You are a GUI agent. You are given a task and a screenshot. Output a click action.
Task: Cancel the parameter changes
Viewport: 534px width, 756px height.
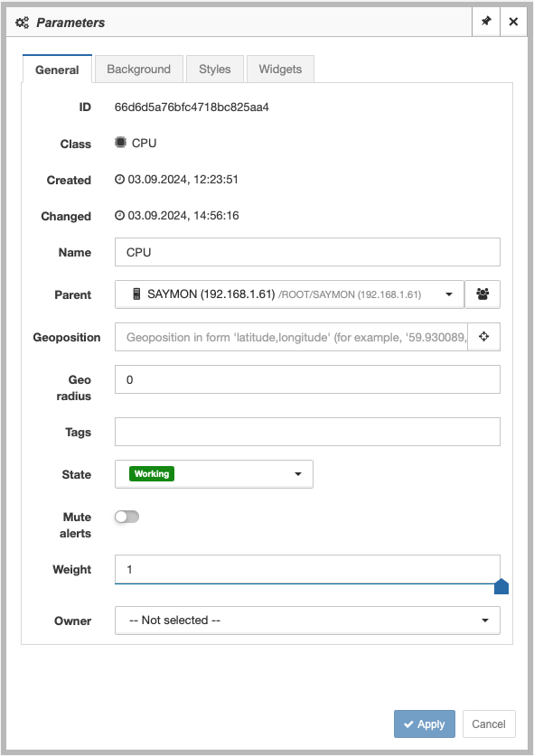[x=489, y=723]
